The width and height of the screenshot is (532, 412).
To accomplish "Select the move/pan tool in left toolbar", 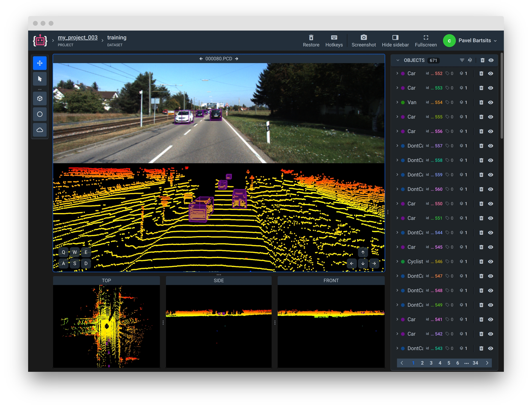I will [x=40, y=63].
